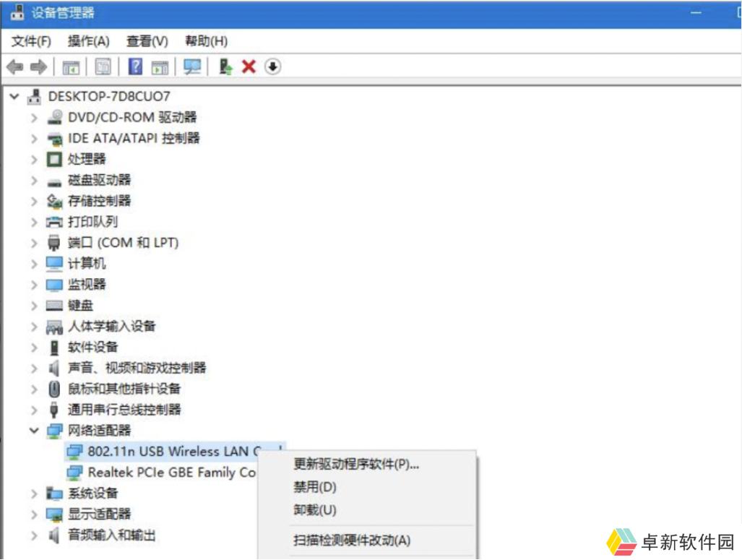Screen dimensions: 742x560
Task: Expand the 人体学输入设备 category
Action: point(34,326)
